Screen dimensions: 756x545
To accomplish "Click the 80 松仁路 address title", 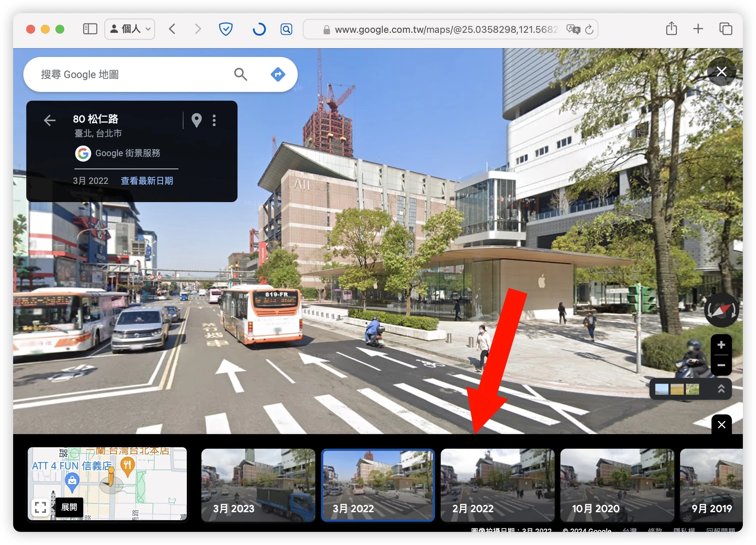I will tap(96, 119).
